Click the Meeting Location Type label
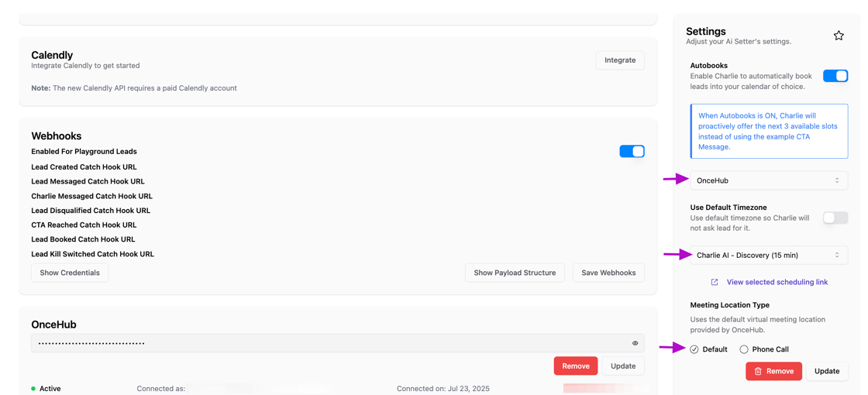The width and height of the screenshot is (868, 395). click(729, 305)
